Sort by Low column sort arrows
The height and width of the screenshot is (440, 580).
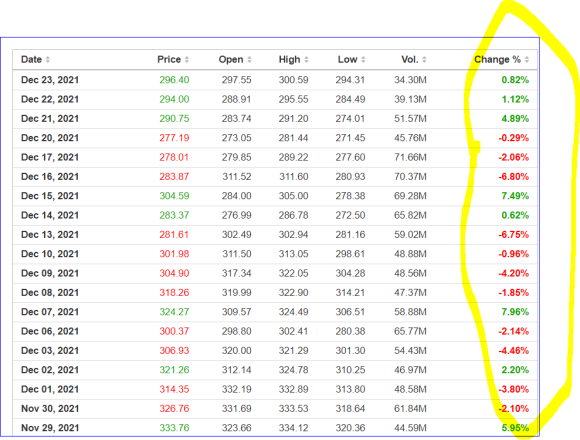[x=363, y=60]
